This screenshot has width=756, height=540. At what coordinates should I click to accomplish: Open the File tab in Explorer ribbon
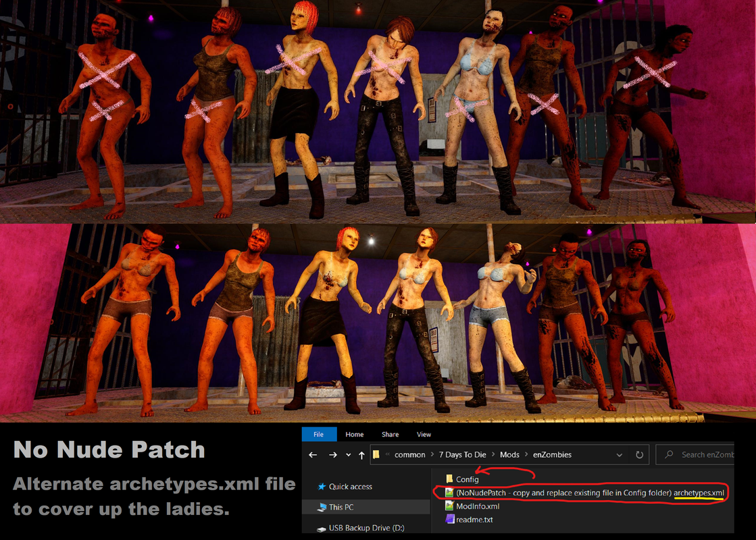point(319,434)
